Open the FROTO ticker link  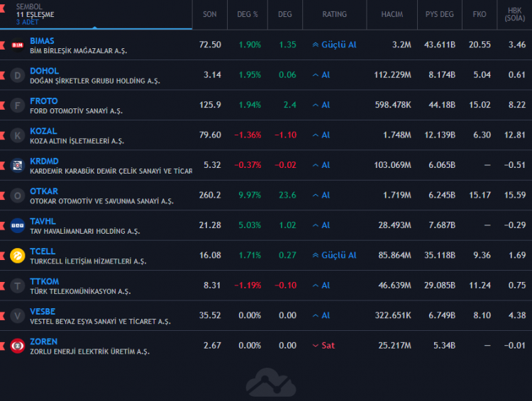[x=44, y=101]
